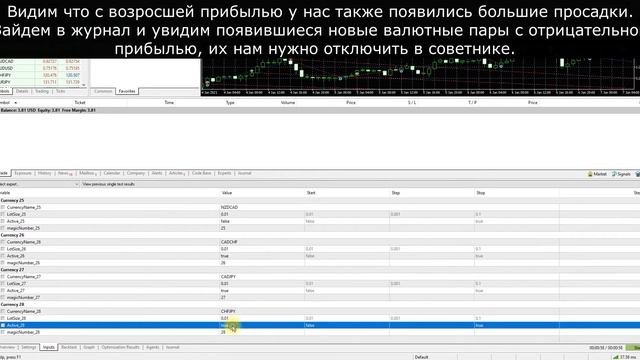Image resolution: width=640 pixels, height=360 pixels.
Task: Open the Mailbox tab
Action: click(88, 173)
